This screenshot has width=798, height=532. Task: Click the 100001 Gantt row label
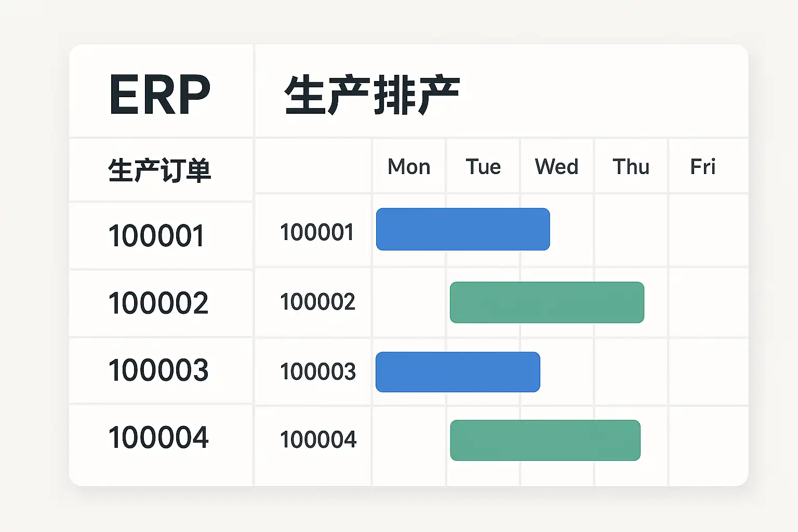pos(317,232)
